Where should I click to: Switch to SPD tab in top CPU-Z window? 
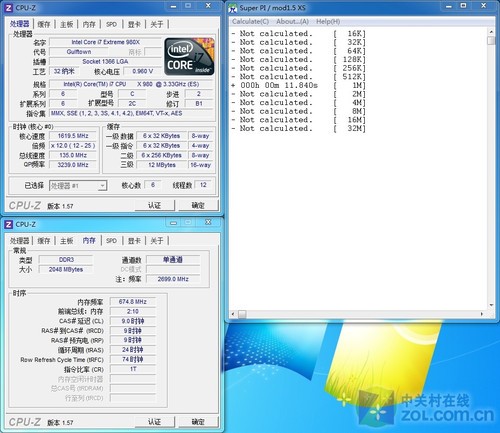111,24
